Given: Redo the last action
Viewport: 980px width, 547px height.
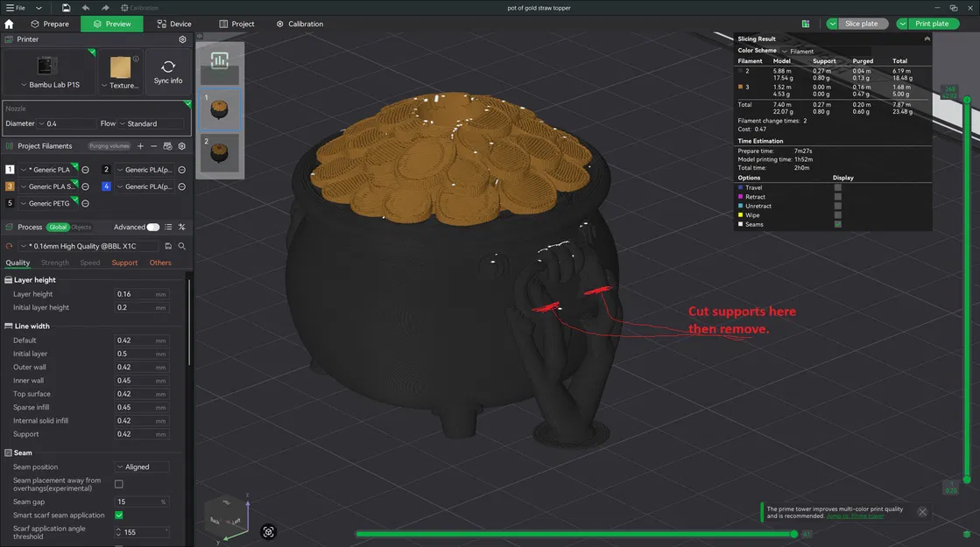Looking at the screenshot, I should [105, 8].
